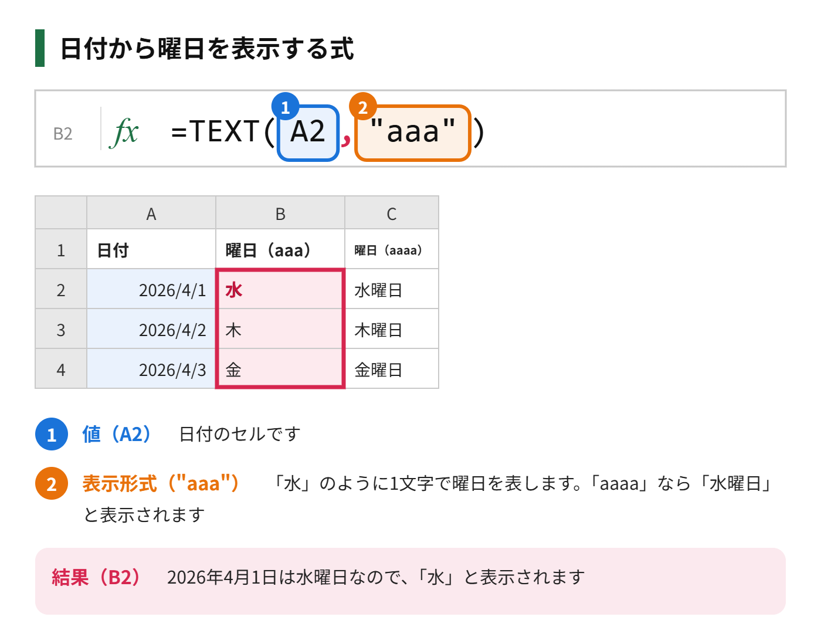Viewport: 821px width, 644px height.
Task: Select column A header
Action: [x=151, y=213]
